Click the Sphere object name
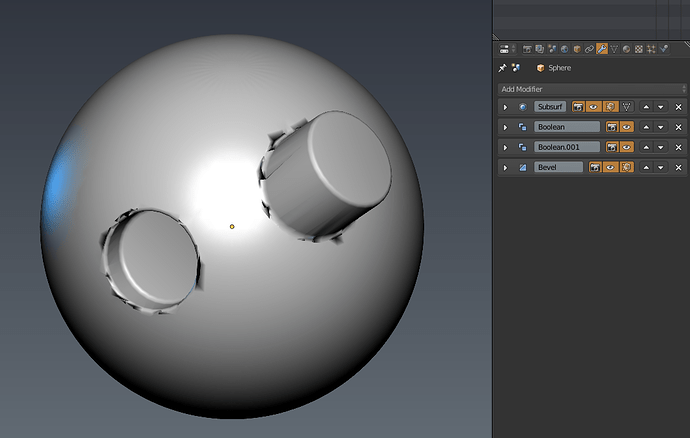Viewport: 690px width, 438px height. click(560, 68)
